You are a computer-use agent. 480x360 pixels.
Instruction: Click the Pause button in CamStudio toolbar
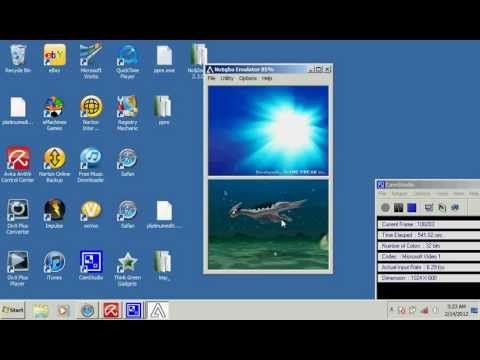coord(399,208)
